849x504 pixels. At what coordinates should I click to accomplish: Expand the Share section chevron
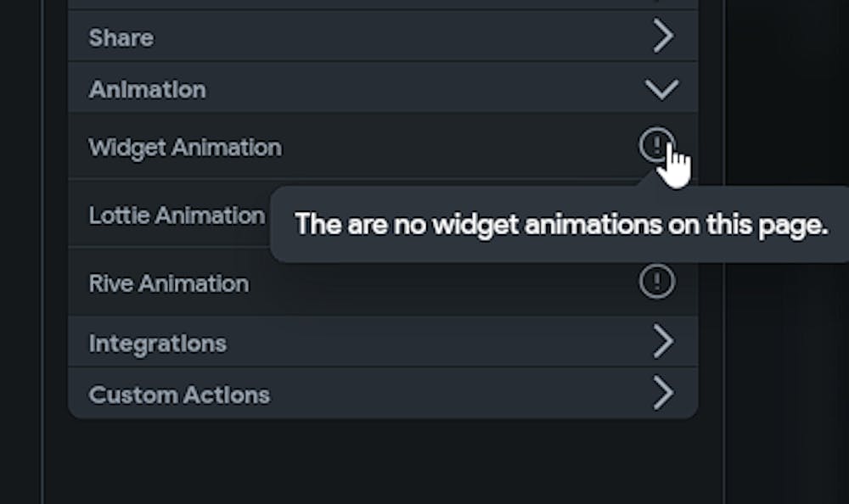662,36
